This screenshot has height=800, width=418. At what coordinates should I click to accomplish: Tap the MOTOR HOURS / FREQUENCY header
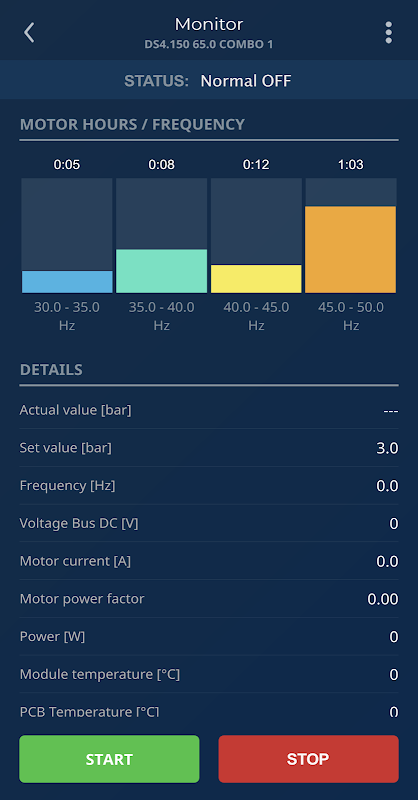click(x=132, y=124)
